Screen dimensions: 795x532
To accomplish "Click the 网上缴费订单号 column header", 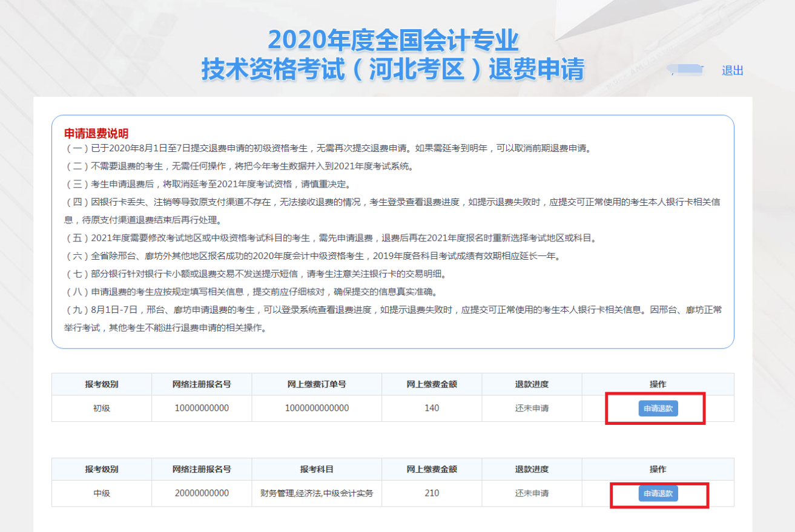I will pyautogui.click(x=317, y=384).
